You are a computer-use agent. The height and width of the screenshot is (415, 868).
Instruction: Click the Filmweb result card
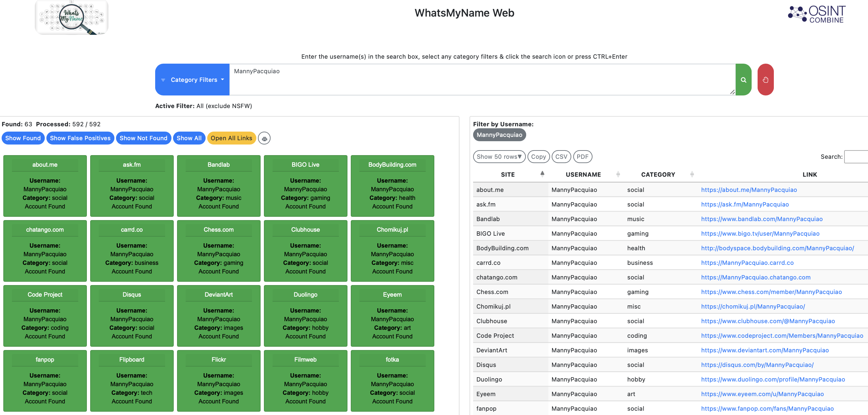(x=306, y=381)
